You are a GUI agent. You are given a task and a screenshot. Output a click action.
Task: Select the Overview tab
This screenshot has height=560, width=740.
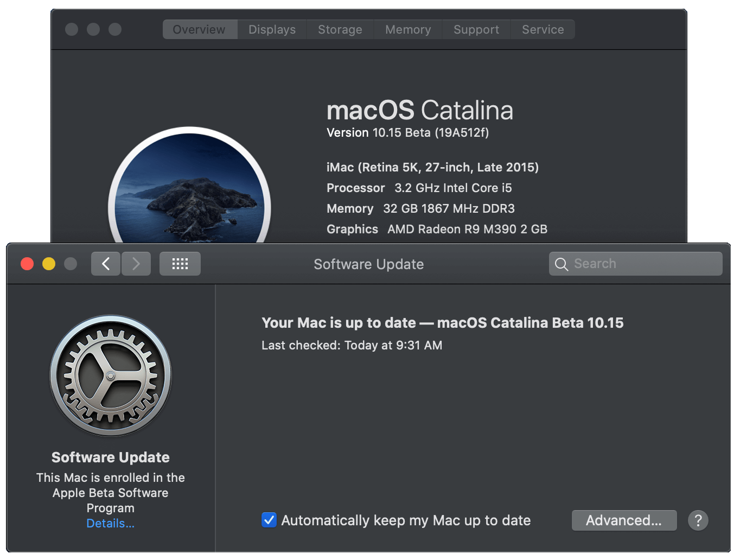pyautogui.click(x=199, y=29)
